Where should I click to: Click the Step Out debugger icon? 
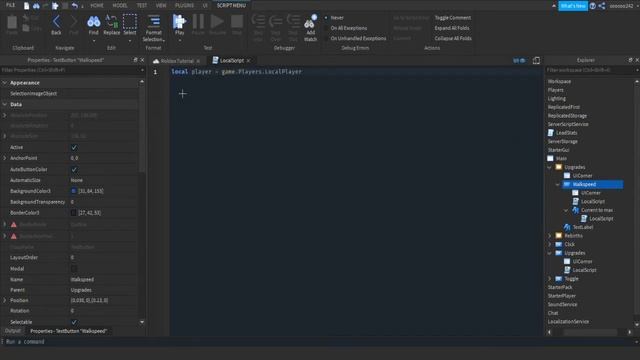(293, 21)
